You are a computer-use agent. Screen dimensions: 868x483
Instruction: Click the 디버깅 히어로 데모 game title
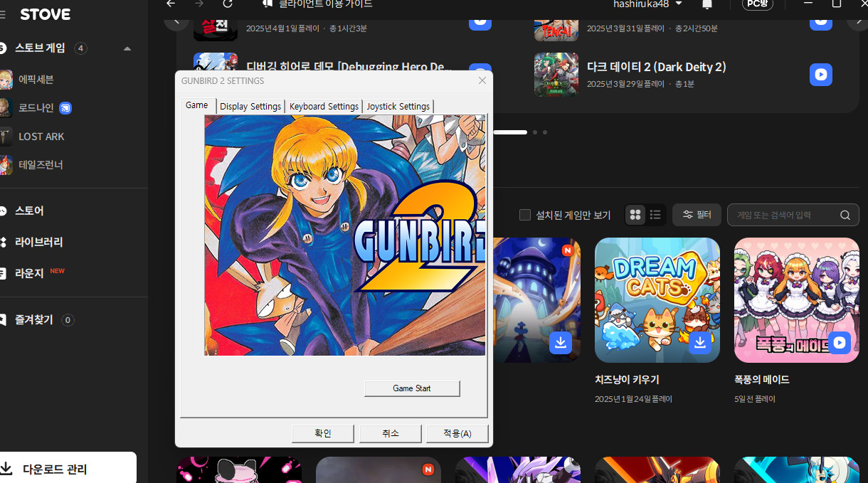[x=349, y=67]
